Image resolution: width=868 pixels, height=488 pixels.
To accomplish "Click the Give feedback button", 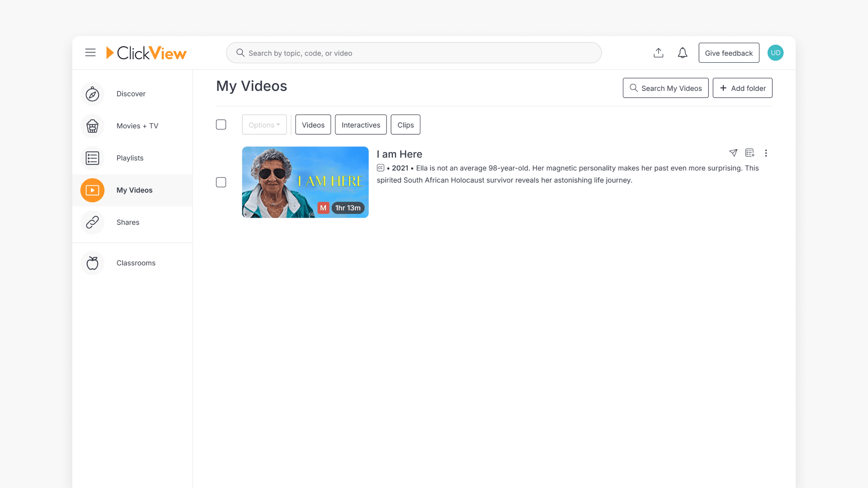I will (729, 52).
